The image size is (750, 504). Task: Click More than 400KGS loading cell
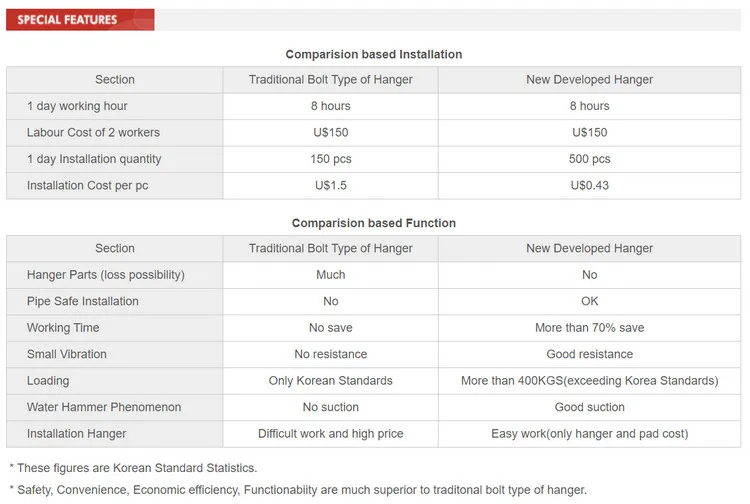(x=589, y=381)
